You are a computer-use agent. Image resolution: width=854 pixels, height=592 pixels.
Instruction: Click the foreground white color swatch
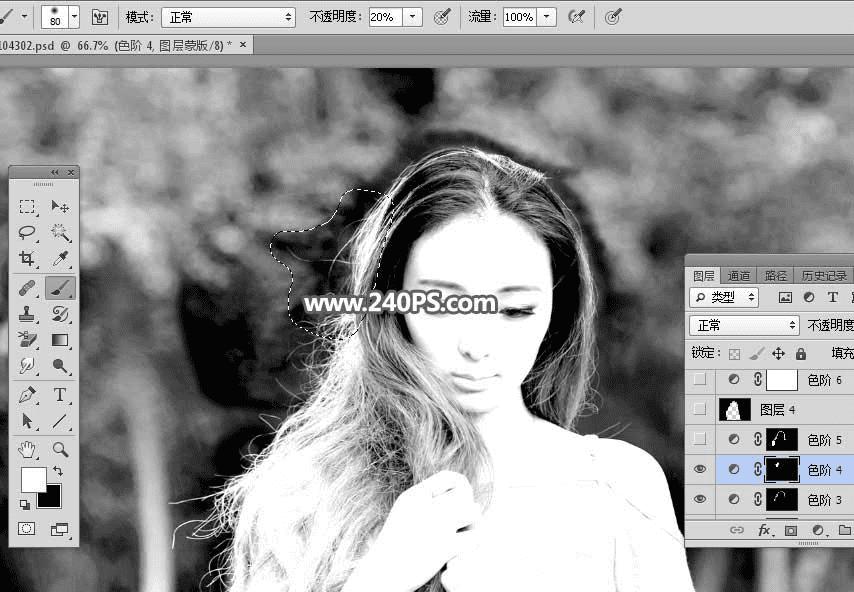point(33,479)
